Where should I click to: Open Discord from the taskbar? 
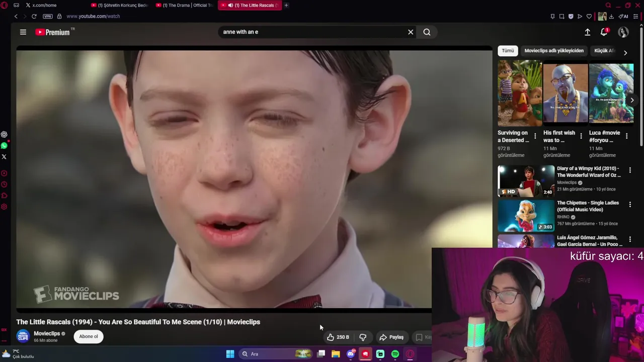pyautogui.click(x=351, y=354)
